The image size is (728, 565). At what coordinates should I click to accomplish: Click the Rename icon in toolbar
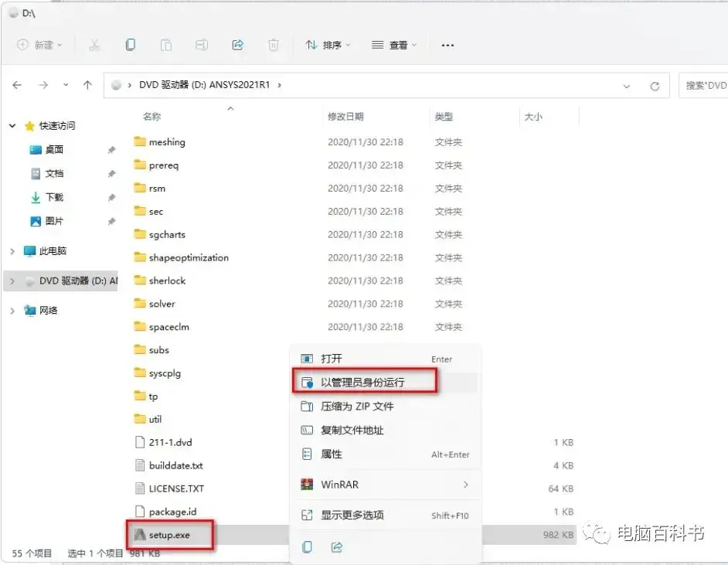[202, 45]
